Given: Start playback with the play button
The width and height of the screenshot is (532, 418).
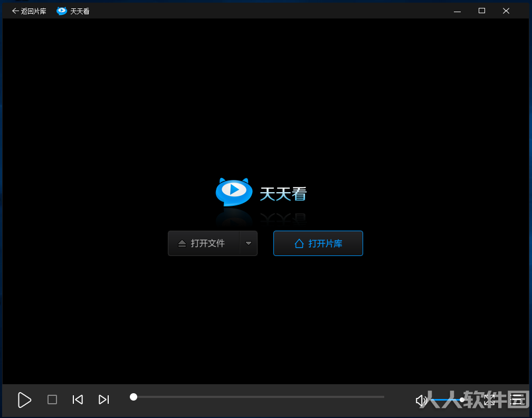Looking at the screenshot, I should (x=24, y=400).
